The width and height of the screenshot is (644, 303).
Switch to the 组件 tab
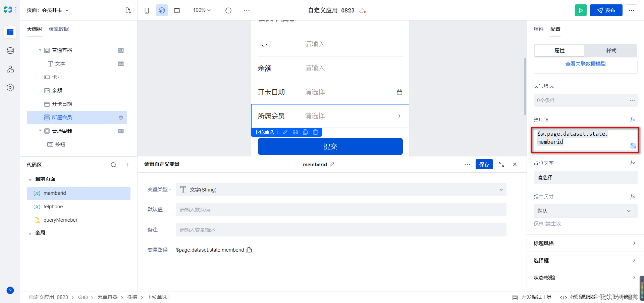pyautogui.click(x=538, y=29)
